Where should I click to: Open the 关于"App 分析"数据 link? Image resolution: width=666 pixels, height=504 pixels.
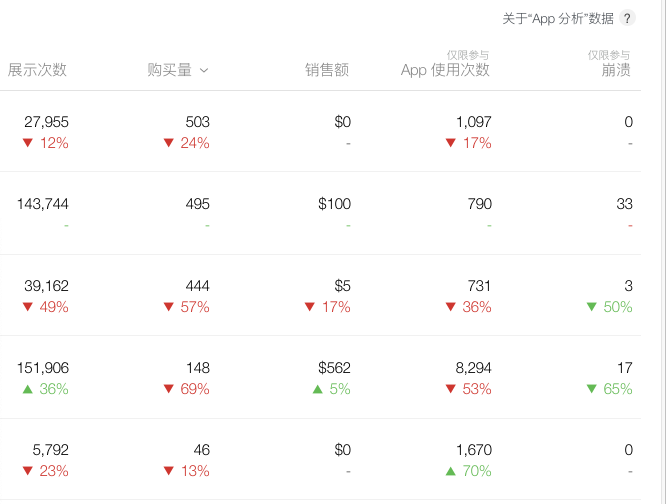click(x=558, y=18)
